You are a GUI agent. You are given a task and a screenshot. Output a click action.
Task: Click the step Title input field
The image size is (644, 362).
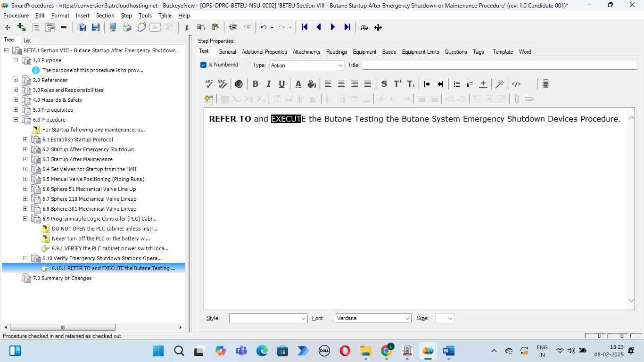pos(499,65)
